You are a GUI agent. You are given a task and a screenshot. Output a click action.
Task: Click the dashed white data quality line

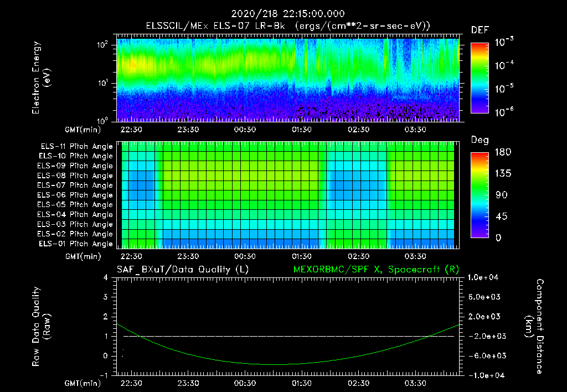tap(288, 336)
